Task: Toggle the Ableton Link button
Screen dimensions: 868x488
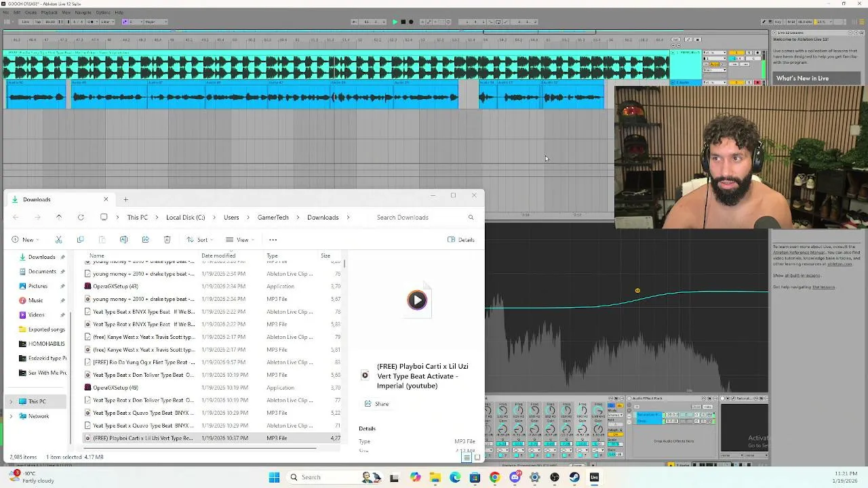Action: point(26,22)
